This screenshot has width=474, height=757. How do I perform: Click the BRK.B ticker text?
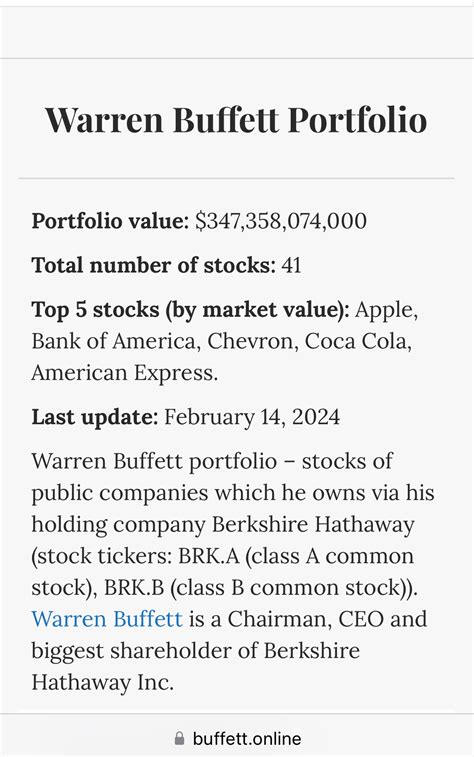tap(134, 588)
